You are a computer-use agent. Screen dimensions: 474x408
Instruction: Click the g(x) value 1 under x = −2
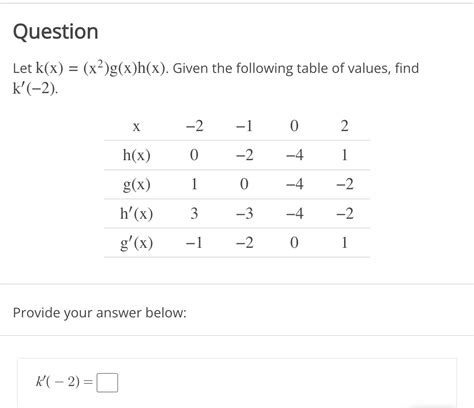pos(194,184)
